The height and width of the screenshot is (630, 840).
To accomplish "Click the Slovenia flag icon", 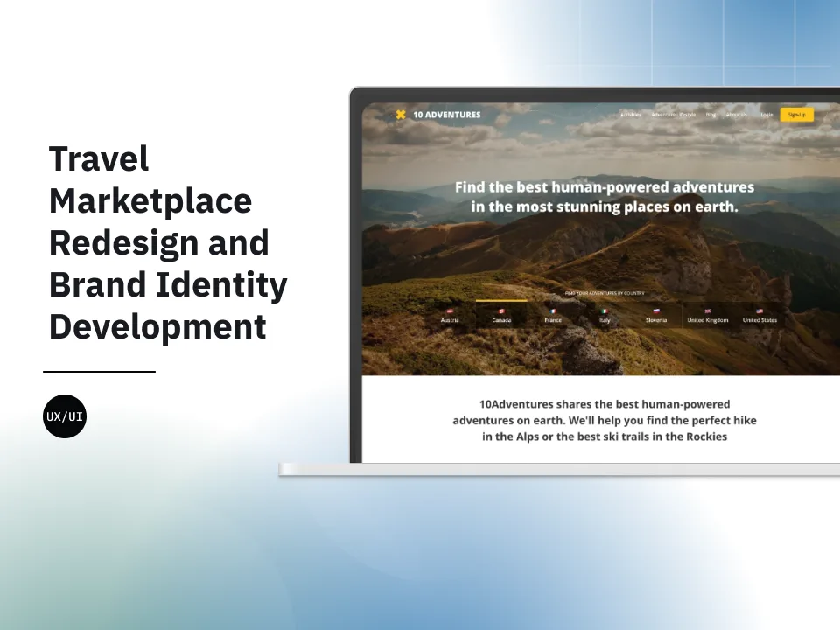I will coord(656,311).
